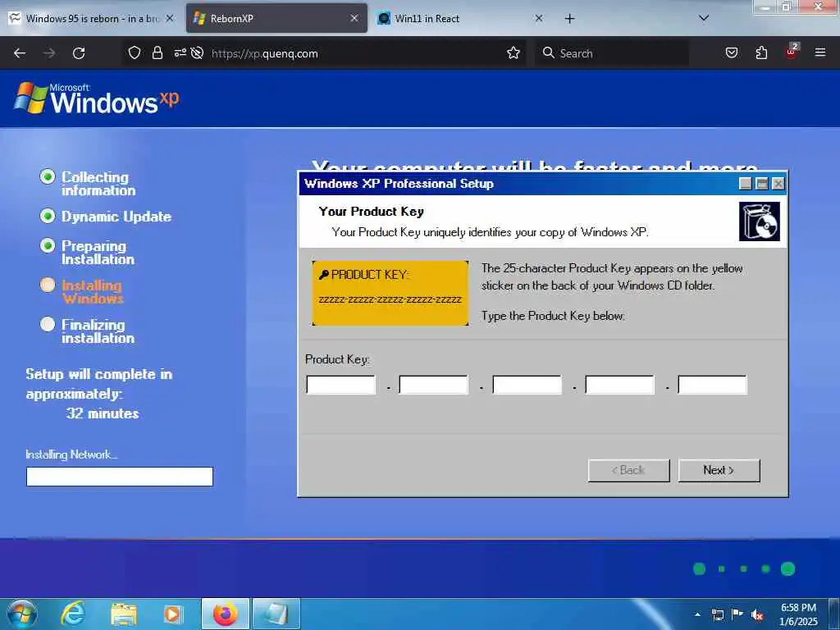Click the disabled Back button in Setup
Screen dimensions: 840x630
[629, 470]
